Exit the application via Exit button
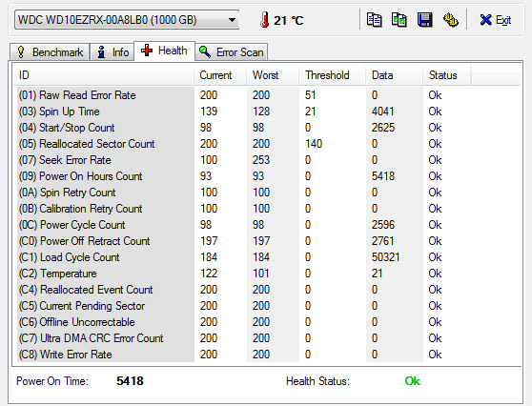The image size is (532, 406). pyautogui.click(x=496, y=20)
